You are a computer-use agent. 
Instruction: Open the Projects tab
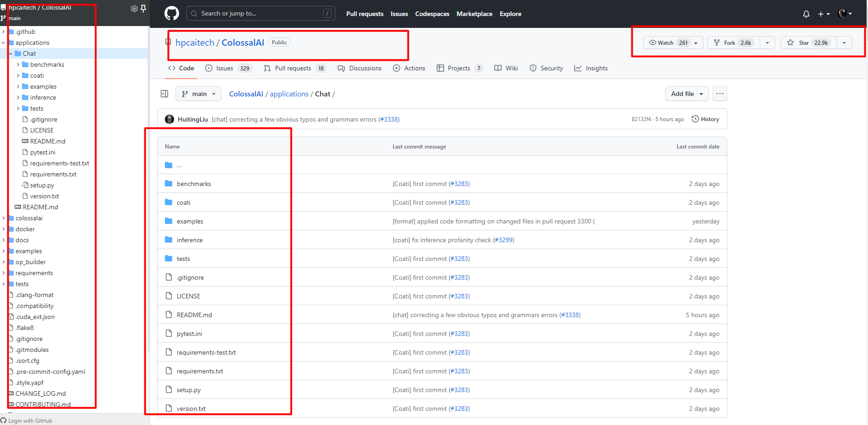click(x=460, y=68)
